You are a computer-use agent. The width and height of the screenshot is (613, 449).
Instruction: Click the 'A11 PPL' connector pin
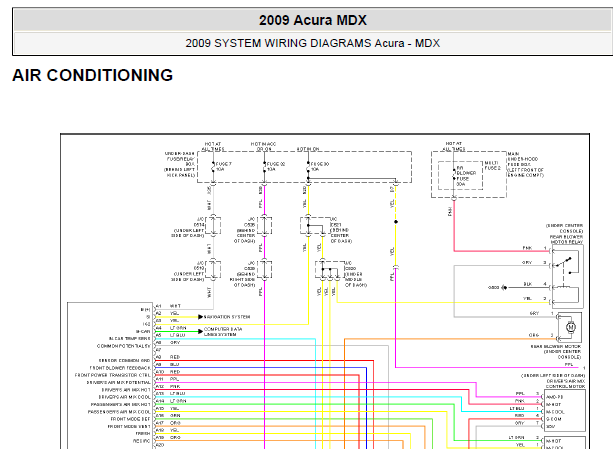click(x=167, y=379)
